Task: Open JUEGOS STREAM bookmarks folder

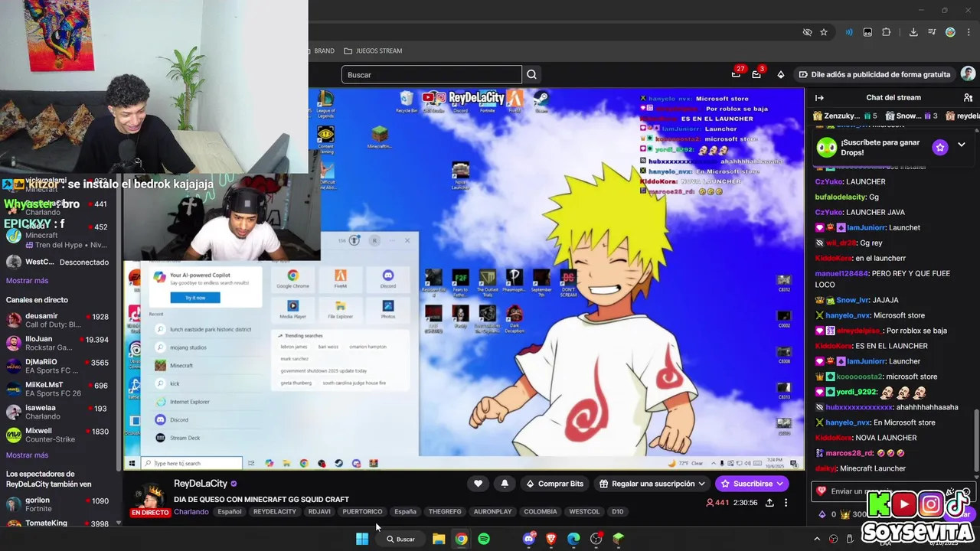Action: tap(373, 51)
